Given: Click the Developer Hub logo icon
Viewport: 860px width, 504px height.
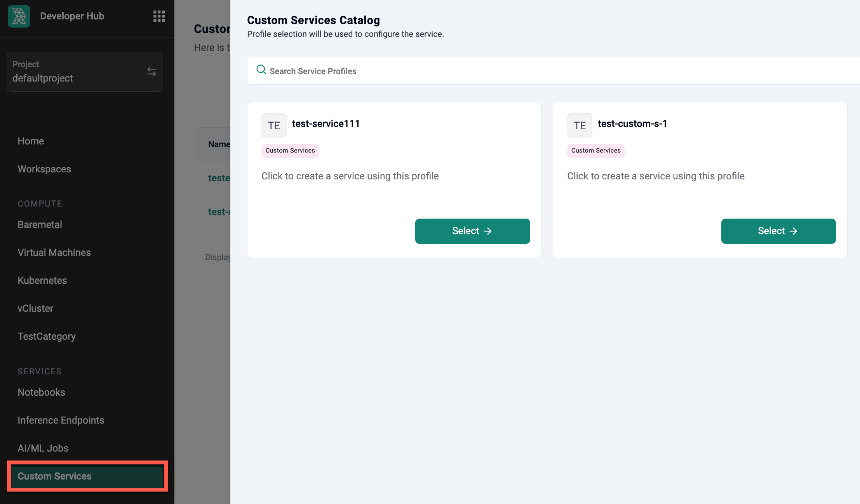Looking at the screenshot, I should point(19,16).
